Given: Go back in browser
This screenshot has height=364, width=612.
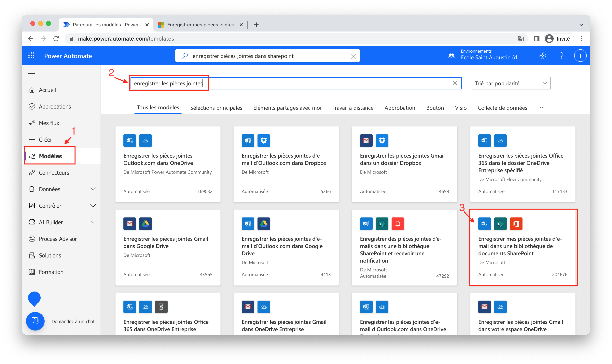Looking at the screenshot, I should (31, 39).
